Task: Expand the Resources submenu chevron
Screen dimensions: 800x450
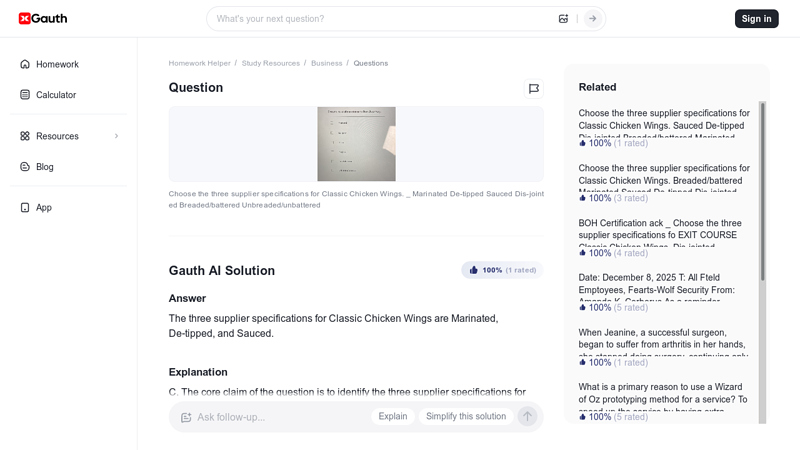Action: [116, 136]
